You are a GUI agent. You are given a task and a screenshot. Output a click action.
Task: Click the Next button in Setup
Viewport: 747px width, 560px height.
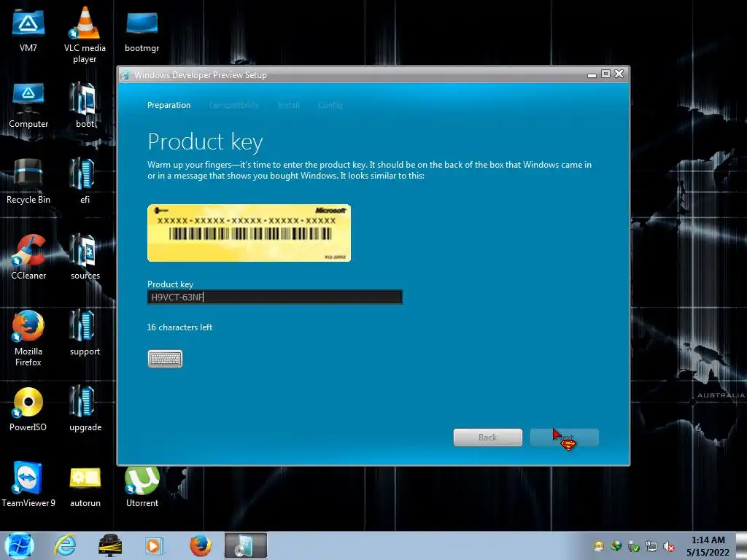[x=564, y=437]
